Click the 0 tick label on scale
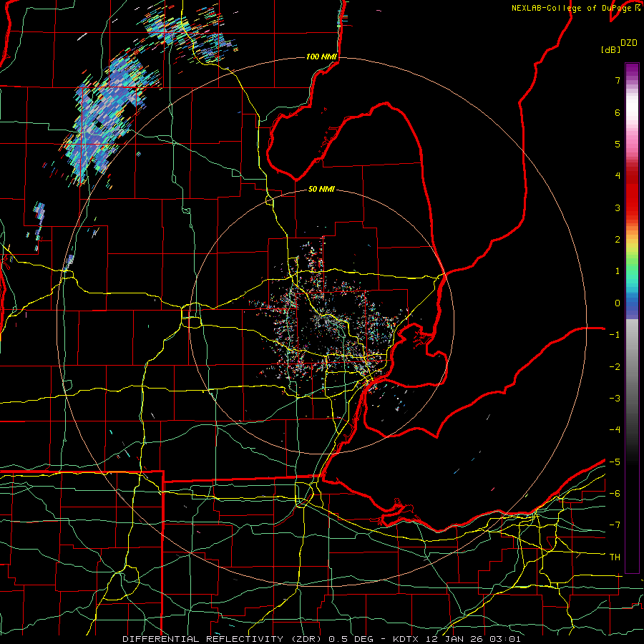The height and width of the screenshot is (644, 644). tap(618, 303)
